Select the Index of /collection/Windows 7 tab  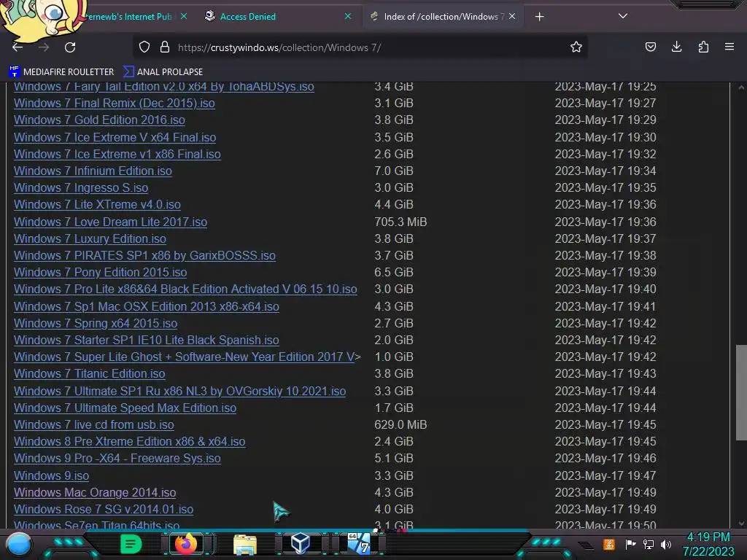tap(443, 17)
